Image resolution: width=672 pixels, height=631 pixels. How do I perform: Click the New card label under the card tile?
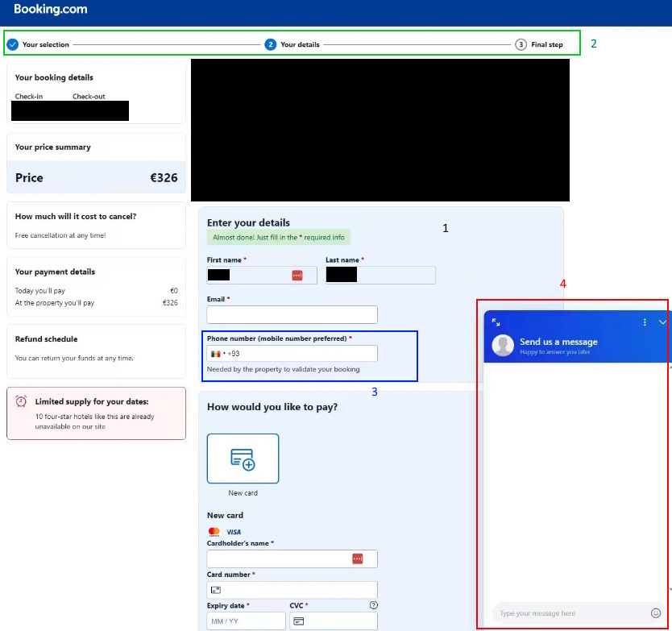pyautogui.click(x=243, y=493)
